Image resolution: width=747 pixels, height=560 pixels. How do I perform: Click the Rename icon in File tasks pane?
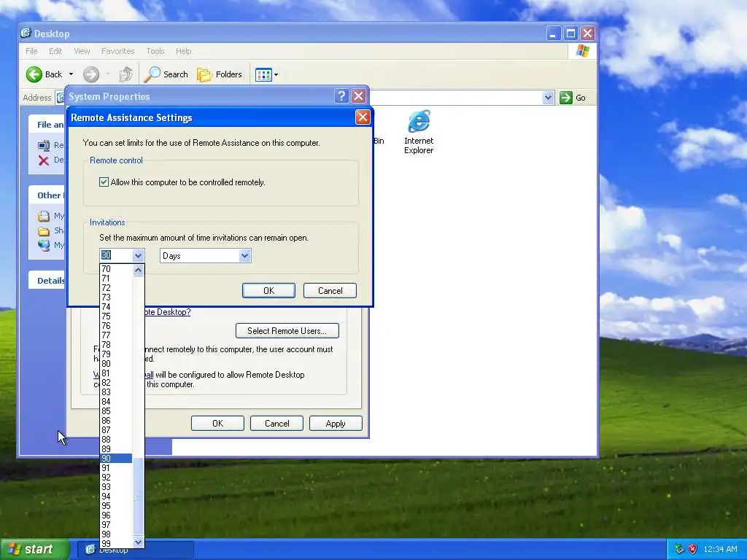point(44,145)
